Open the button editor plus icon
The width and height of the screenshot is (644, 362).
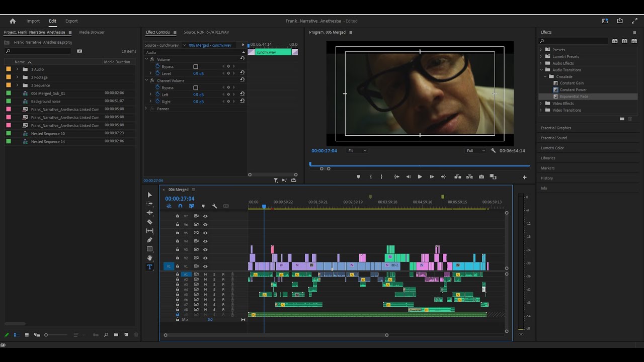point(524,177)
